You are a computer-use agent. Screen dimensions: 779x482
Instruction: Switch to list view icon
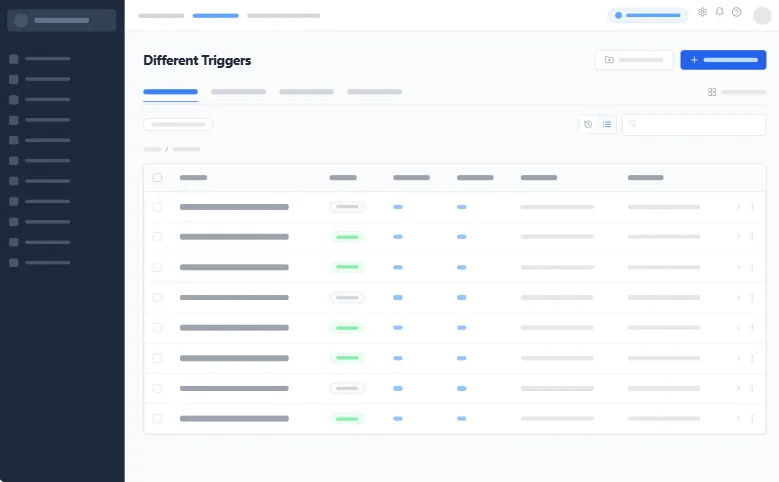click(x=607, y=124)
